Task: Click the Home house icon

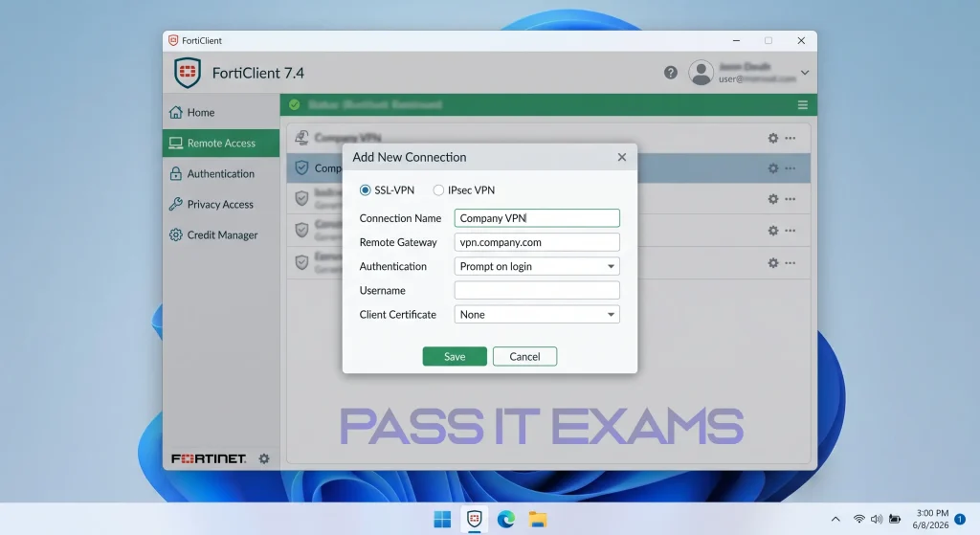Action: coord(176,113)
